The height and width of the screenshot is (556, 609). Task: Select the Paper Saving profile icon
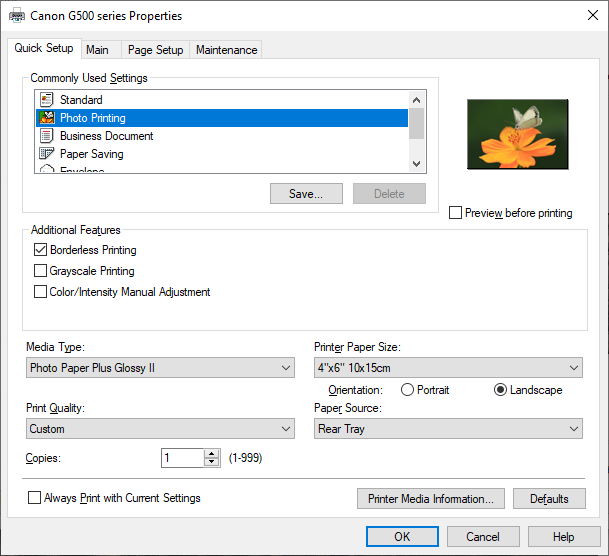click(47, 154)
